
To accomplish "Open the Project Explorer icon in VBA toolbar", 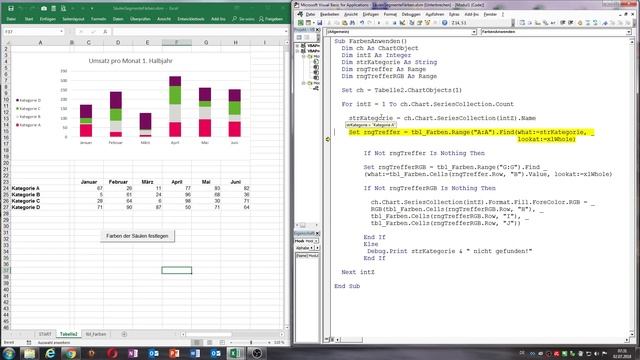I will [x=412, y=23].
